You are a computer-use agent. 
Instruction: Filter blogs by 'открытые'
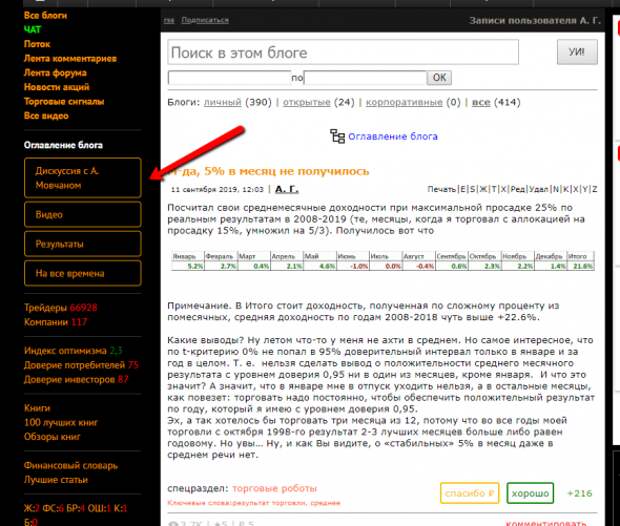[x=306, y=102]
